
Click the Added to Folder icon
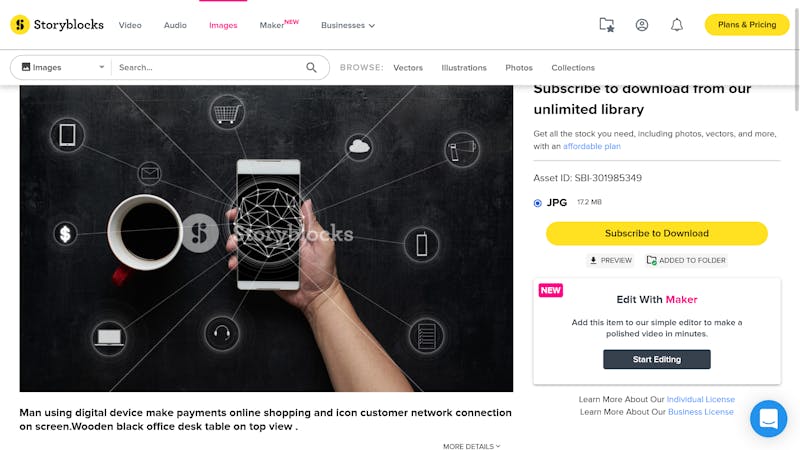pos(652,260)
